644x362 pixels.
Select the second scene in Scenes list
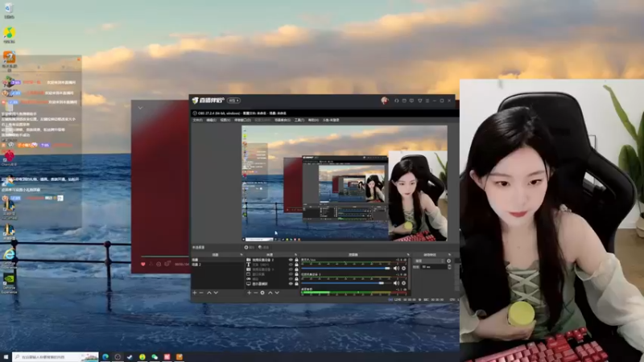(x=218, y=265)
